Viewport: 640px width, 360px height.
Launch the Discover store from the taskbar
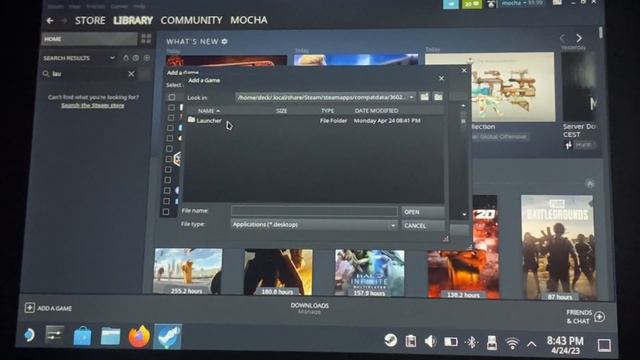pos(82,337)
